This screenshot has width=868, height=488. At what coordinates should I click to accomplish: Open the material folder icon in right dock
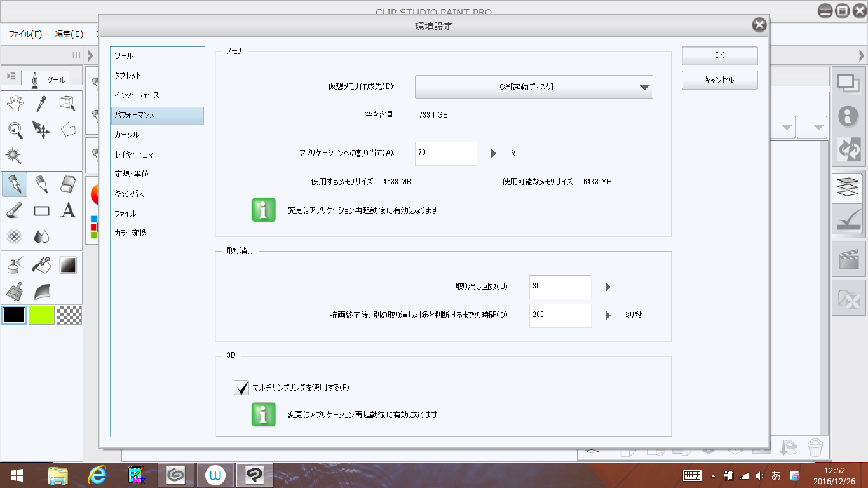click(x=848, y=297)
